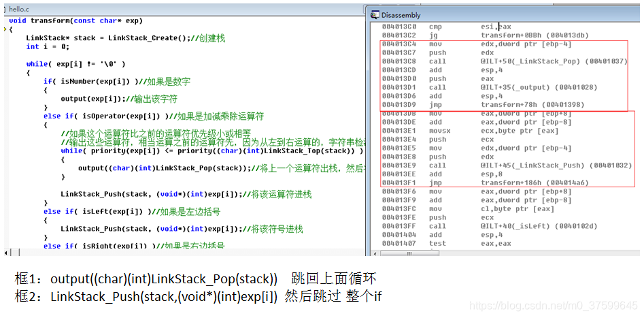The image size is (644, 318).
Task: Click disassembly row 004013C8 call _LinkStack_Pop
Action: 505,61
